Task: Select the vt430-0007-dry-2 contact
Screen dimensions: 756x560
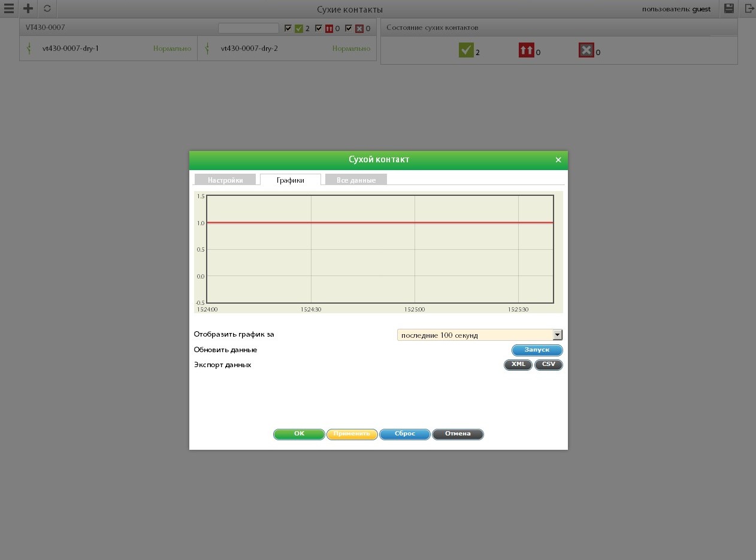Action: tap(249, 49)
